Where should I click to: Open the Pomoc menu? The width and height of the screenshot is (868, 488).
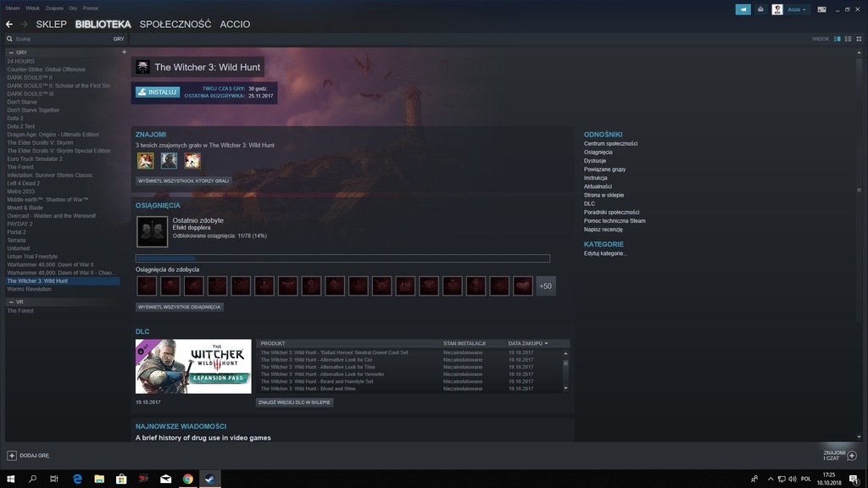click(91, 8)
